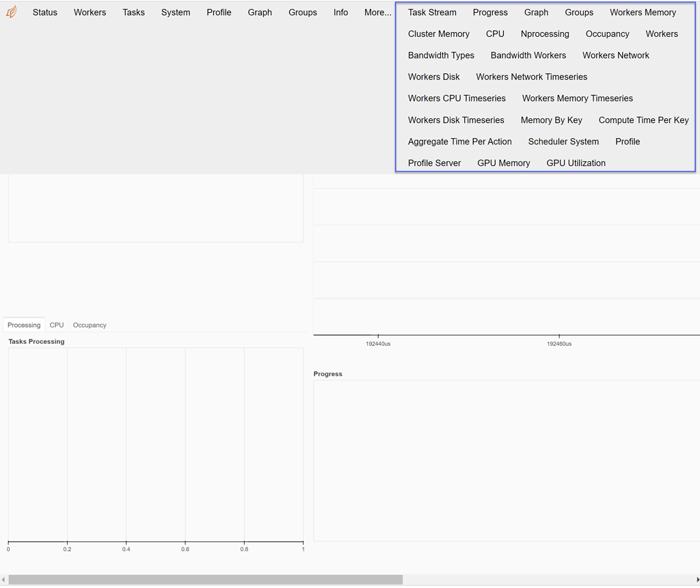
Task: Click the Dask logo icon
Action: (x=10, y=12)
